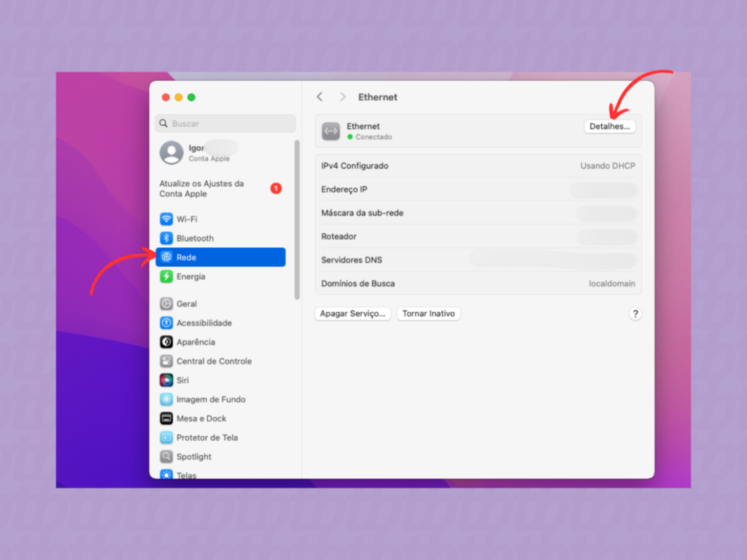Image resolution: width=747 pixels, height=560 pixels.
Task: Click the Acessibilidade icon
Action: point(166,323)
